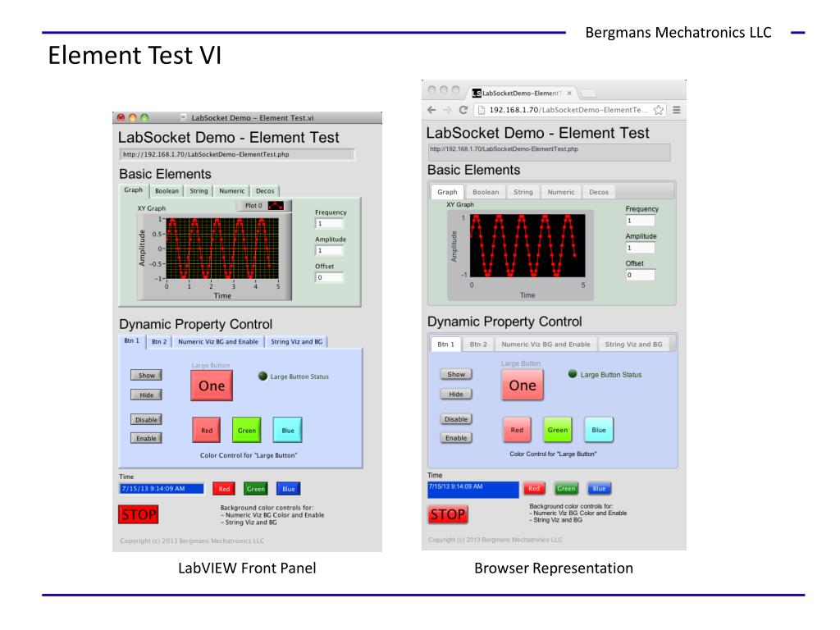Click small Red background button beside browser Time
The image size is (840, 630).
(x=534, y=488)
